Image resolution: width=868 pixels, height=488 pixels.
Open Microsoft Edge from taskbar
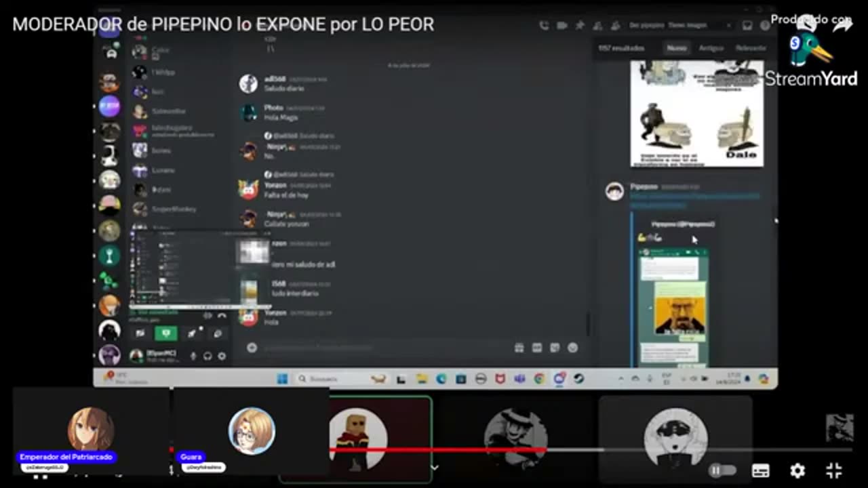(441, 379)
